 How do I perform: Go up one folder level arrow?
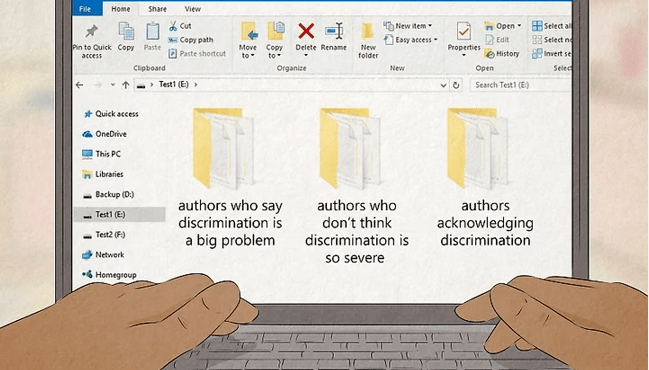126,85
